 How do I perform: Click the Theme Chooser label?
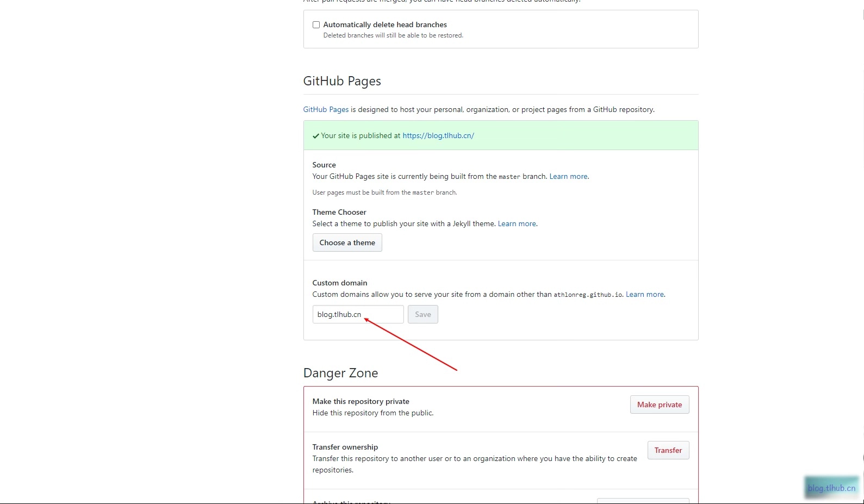coord(339,212)
